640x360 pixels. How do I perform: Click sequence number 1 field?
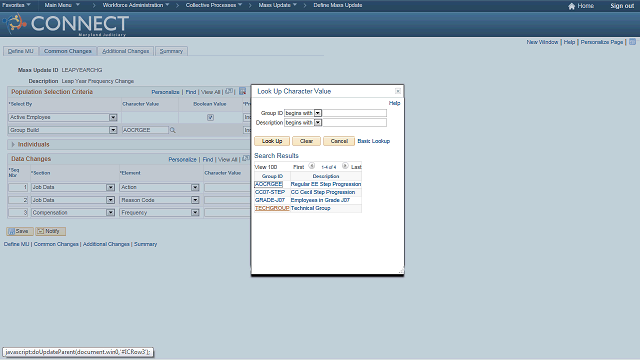tap(18, 187)
